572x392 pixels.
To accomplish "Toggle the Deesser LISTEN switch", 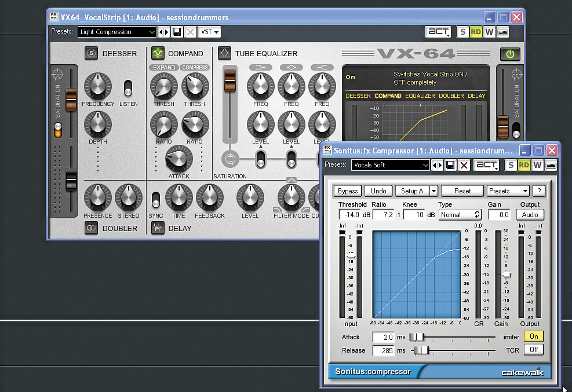I will click(x=128, y=88).
